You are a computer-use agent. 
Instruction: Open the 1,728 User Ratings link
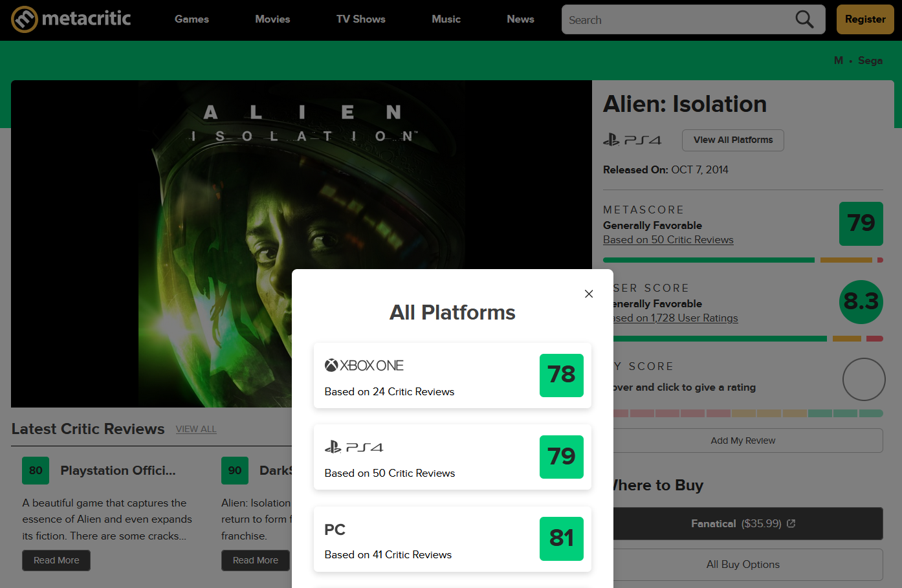676,318
